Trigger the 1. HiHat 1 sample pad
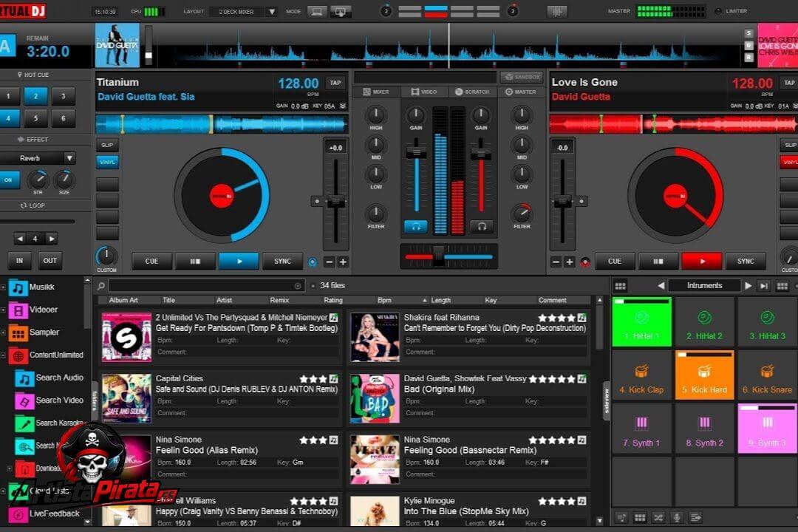The image size is (798, 532). (642, 321)
